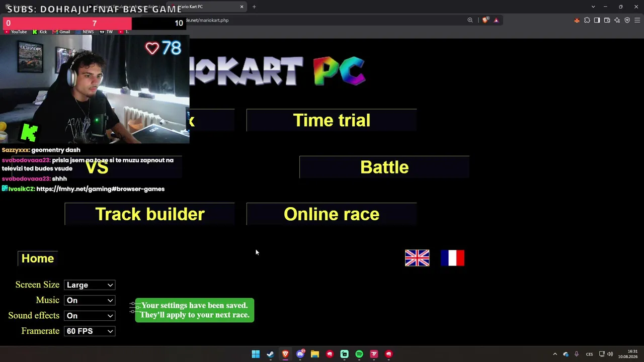Open the Leo AI sparkle icon
This screenshot has width=644, height=362.
(x=617, y=20)
